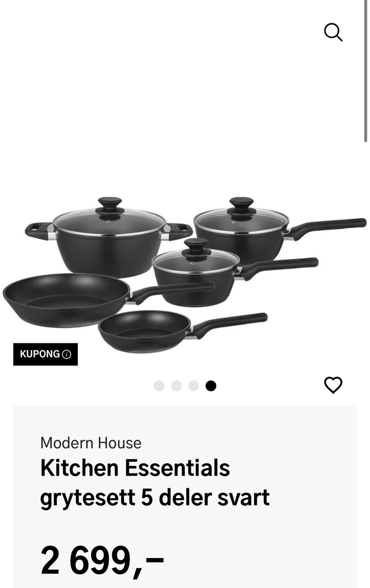Open the cookware set product photo
The height and width of the screenshot is (588, 370).
[x=185, y=274]
